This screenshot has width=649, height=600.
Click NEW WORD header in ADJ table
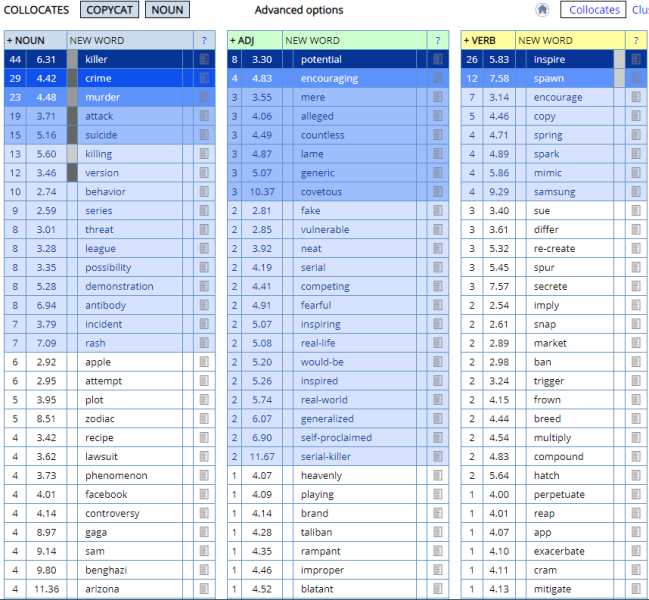click(312, 41)
